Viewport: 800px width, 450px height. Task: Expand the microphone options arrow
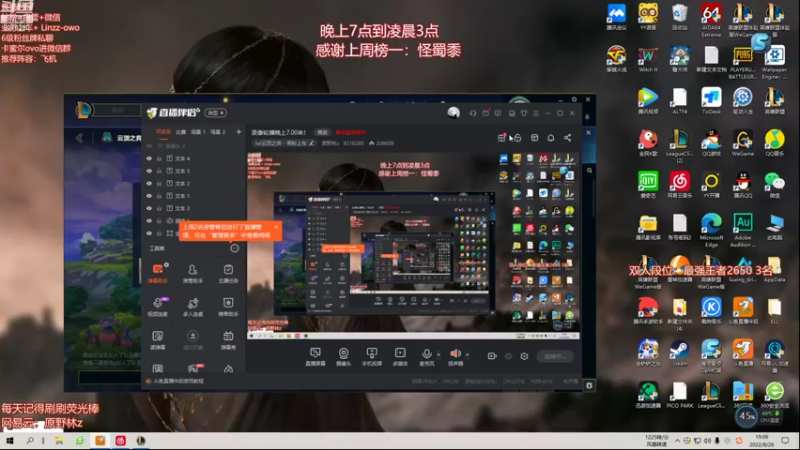click(x=438, y=354)
